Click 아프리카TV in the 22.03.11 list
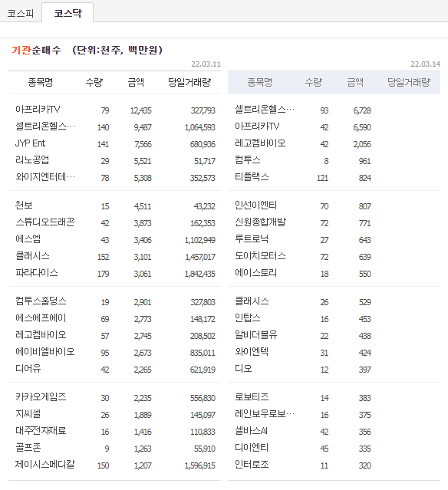Image resolution: width=448 pixels, height=490 pixels. pyautogui.click(x=38, y=110)
